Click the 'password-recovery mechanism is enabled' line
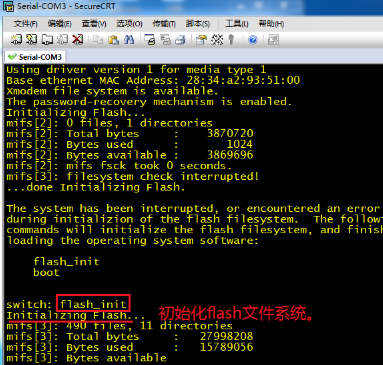 149,102
